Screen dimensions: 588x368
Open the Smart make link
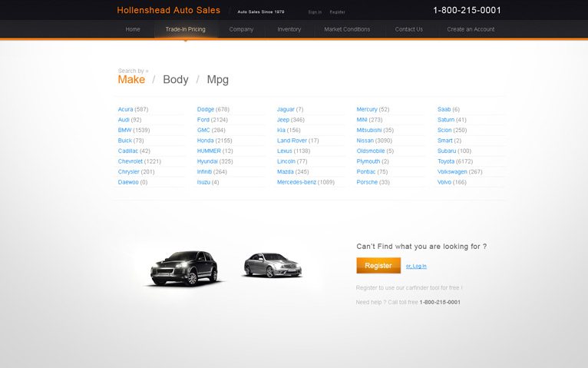pyautogui.click(x=444, y=141)
